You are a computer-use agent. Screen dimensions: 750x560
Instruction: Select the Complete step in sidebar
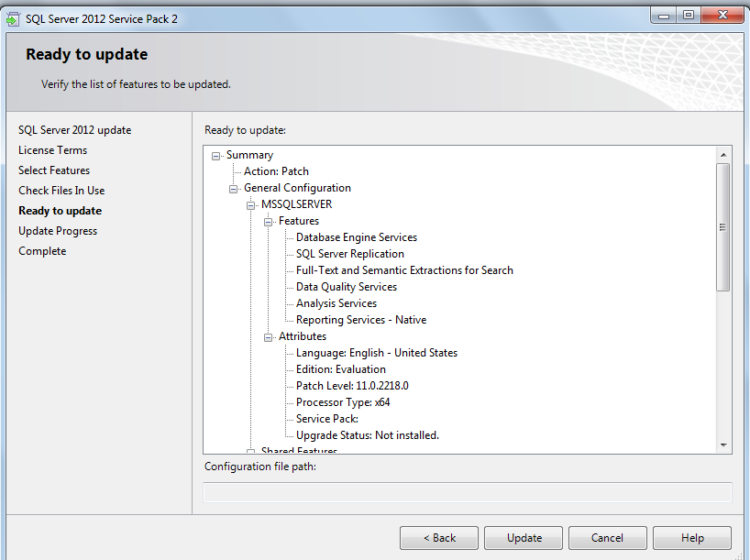[42, 251]
